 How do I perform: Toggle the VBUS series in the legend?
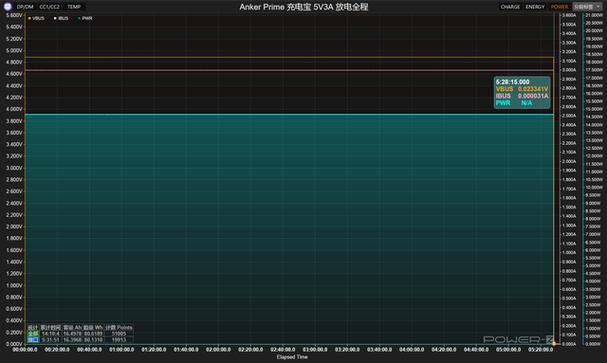coord(36,18)
